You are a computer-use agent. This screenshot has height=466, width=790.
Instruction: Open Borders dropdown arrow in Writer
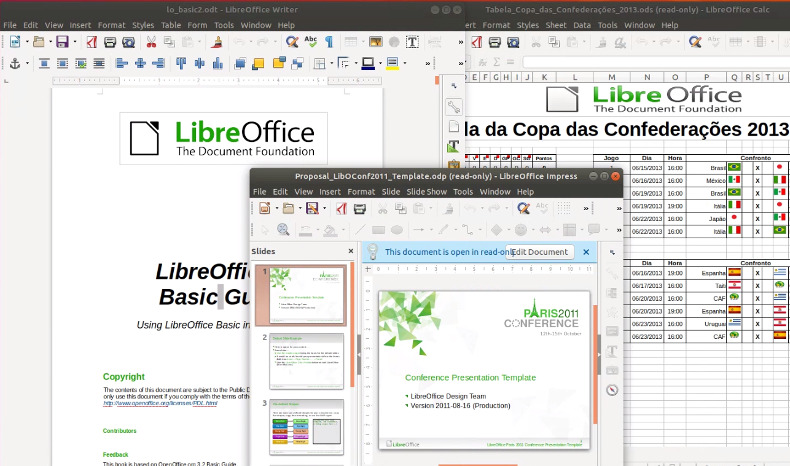click(332, 63)
